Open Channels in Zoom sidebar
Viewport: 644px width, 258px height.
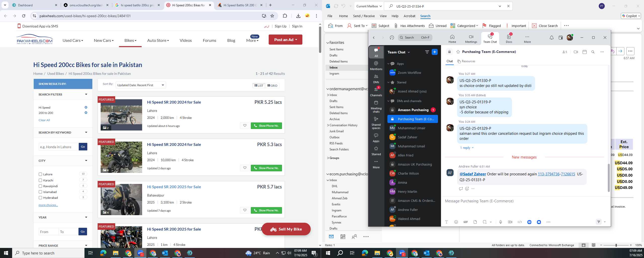pos(376,92)
